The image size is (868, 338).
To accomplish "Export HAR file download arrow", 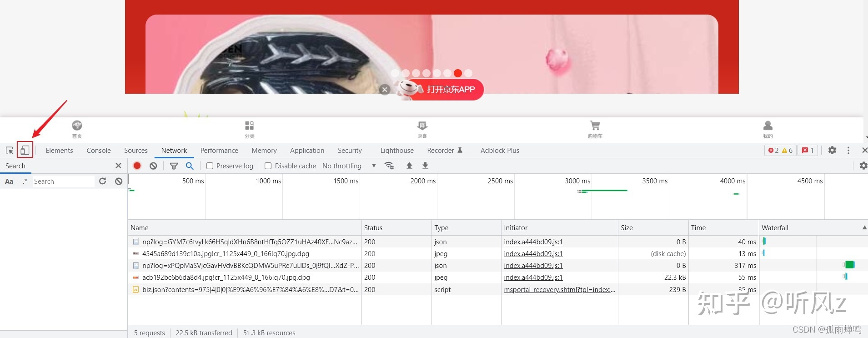I will 425,166.
